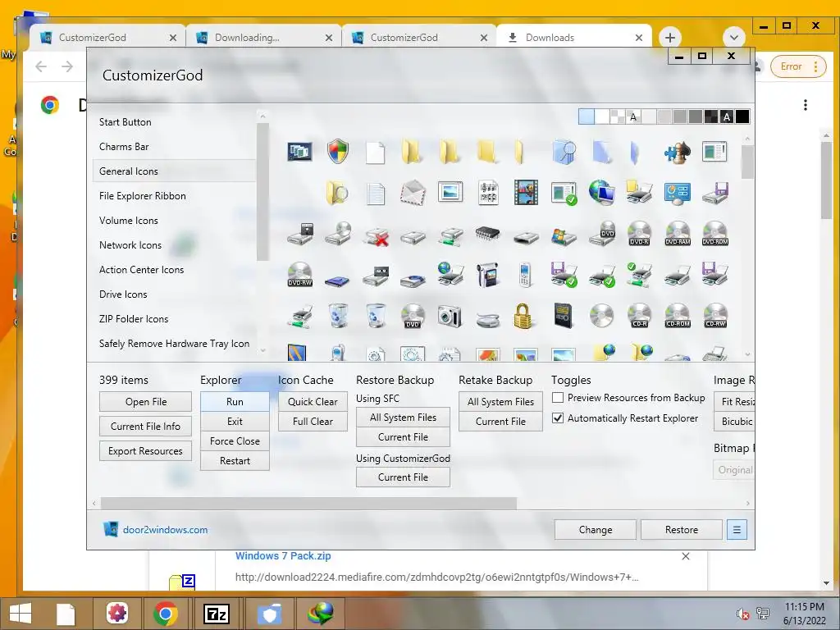Choose the mobile phone icon

(525, 274)
